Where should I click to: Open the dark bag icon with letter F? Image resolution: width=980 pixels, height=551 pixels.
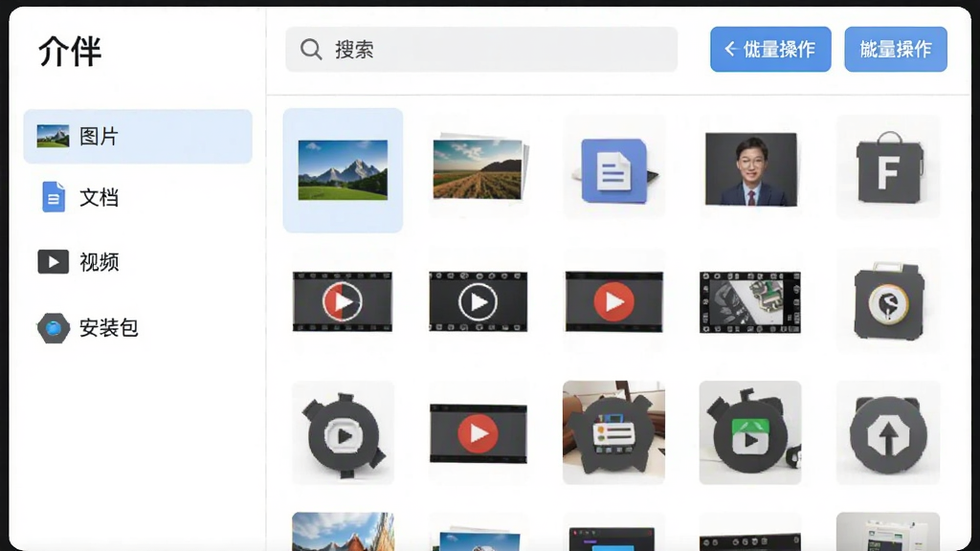click(888, 167)
